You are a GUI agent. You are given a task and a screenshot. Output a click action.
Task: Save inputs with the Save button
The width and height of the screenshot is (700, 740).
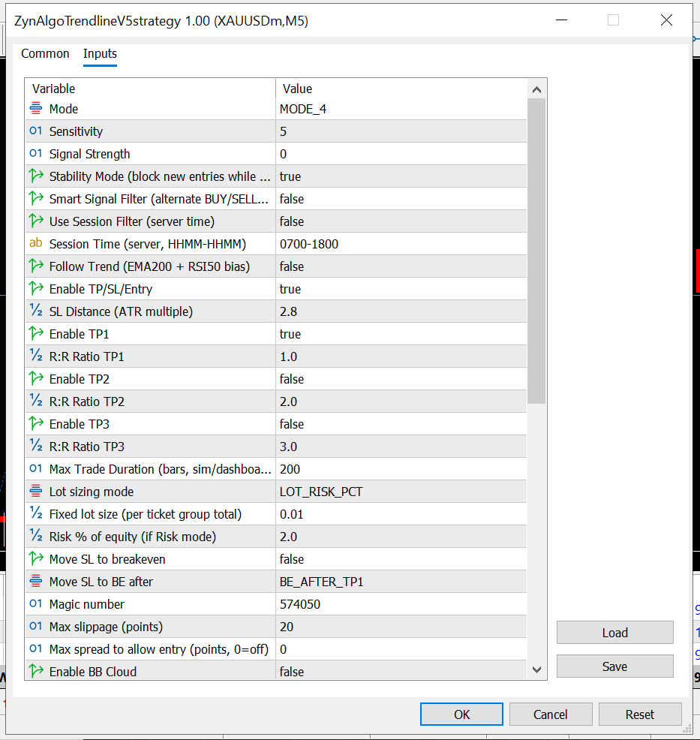tap(614, 666)
